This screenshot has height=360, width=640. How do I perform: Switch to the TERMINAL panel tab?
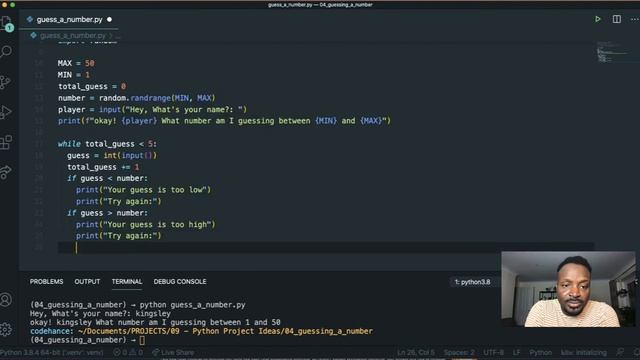pos(127,282)
